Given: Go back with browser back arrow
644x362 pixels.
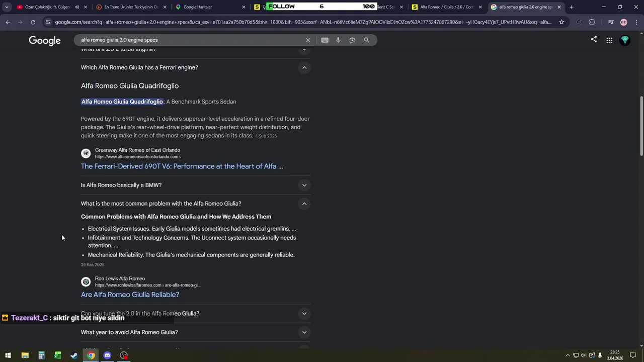Looking at the screenshot, I should pyautogui.click(x=8, y=22).
